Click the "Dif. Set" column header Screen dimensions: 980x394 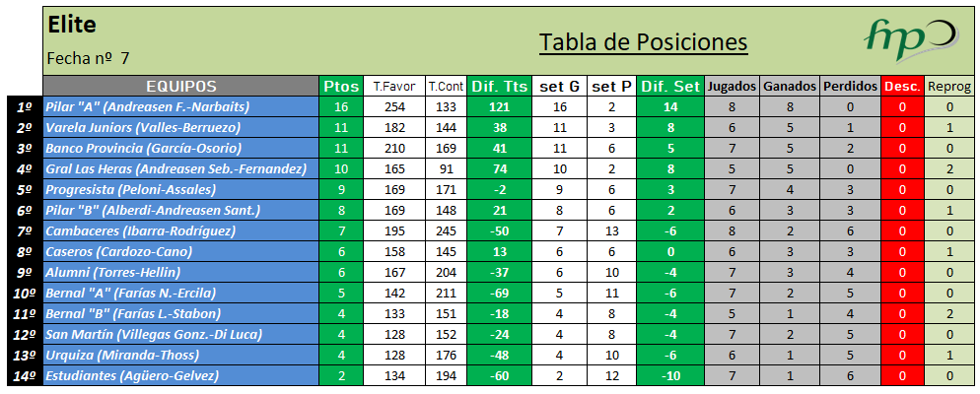coord(670,87)
